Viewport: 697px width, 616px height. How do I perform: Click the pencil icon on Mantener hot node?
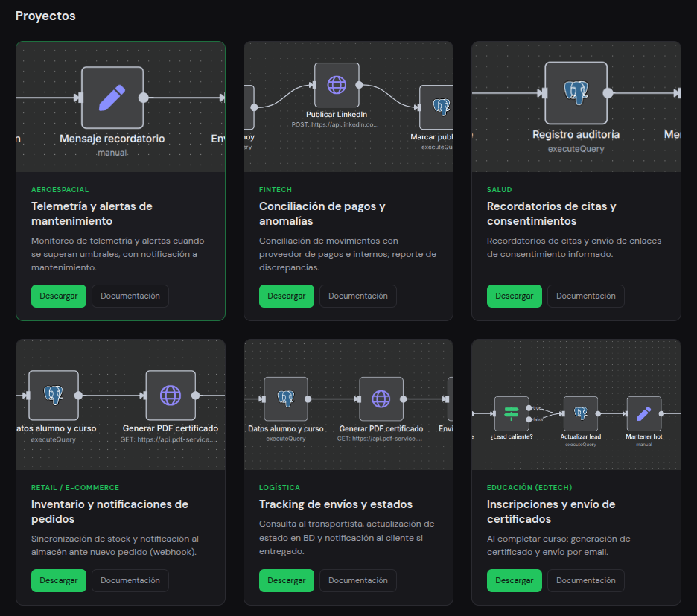(x=643, y=413)
